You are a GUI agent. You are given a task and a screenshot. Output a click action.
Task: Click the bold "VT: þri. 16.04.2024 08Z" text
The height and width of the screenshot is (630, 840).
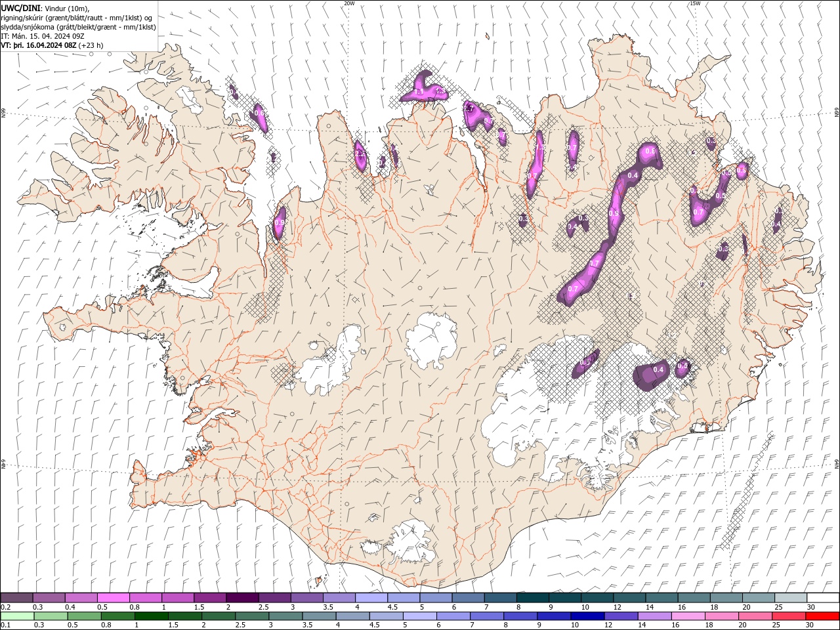pos(39,45)
